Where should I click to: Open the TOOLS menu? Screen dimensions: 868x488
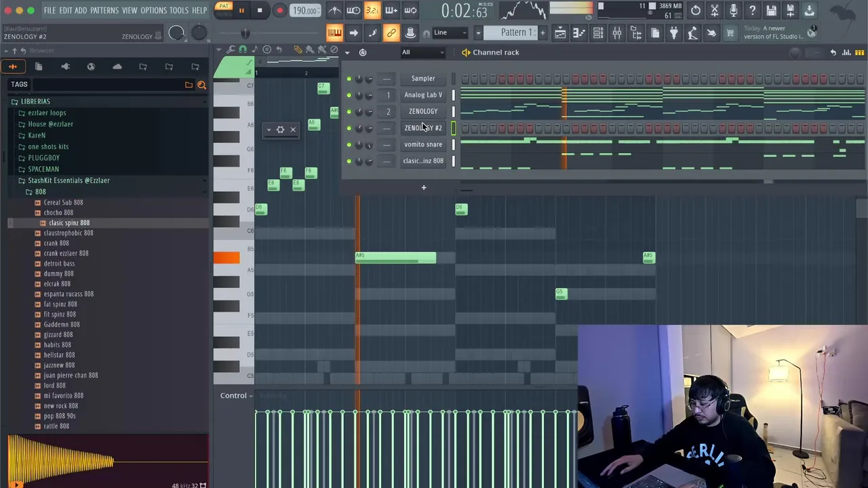click(179, 11)
